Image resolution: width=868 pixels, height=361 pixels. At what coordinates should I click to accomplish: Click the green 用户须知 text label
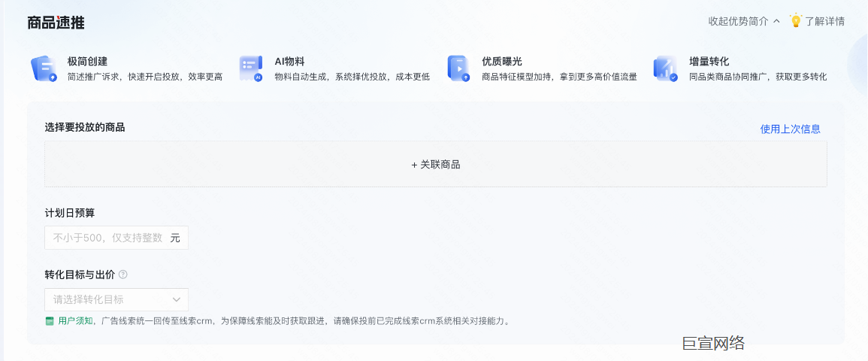75,321
